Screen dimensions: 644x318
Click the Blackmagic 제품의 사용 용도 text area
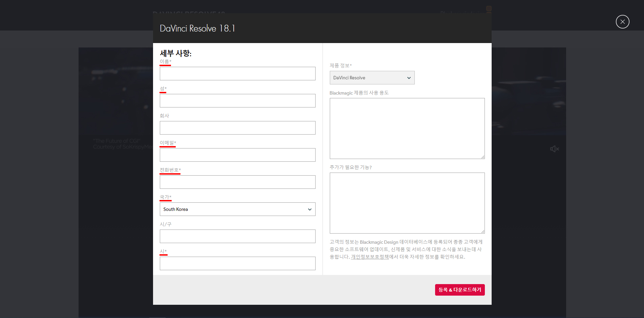pyautogui.click(x=407, y=128)
